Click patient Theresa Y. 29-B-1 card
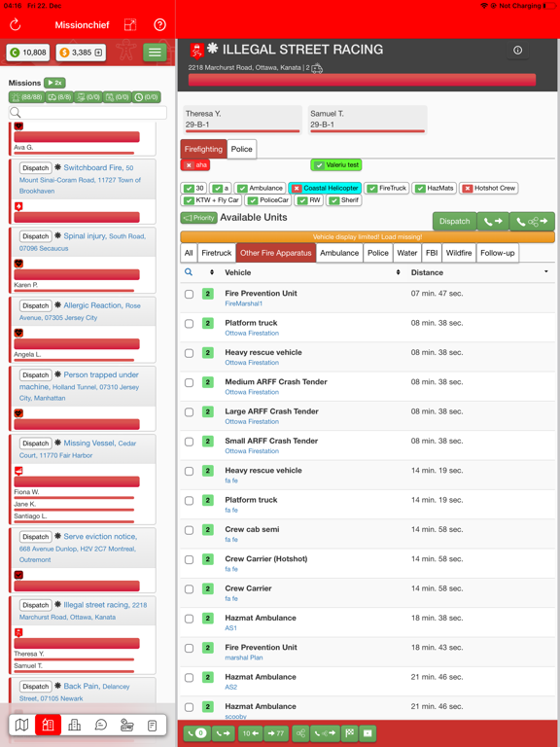Viewport: 560px width, 747px height. tap(242, 120)
